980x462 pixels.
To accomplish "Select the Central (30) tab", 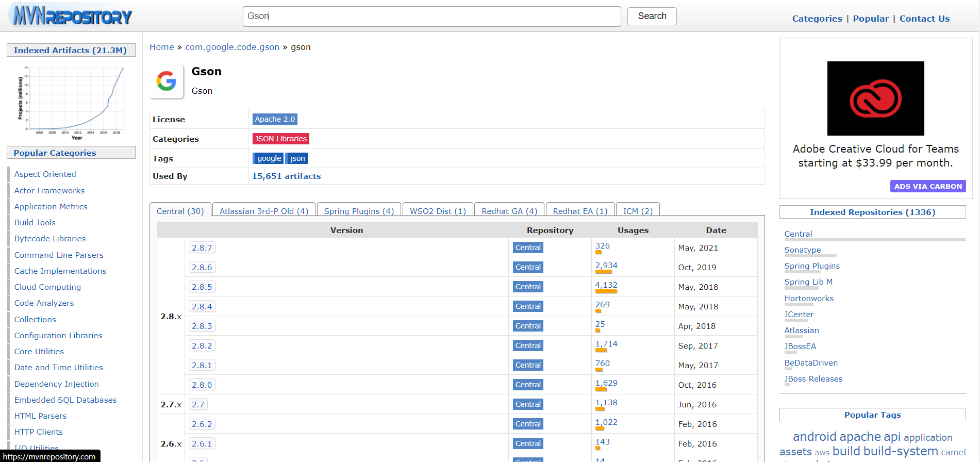I will (x=180, y=211).
